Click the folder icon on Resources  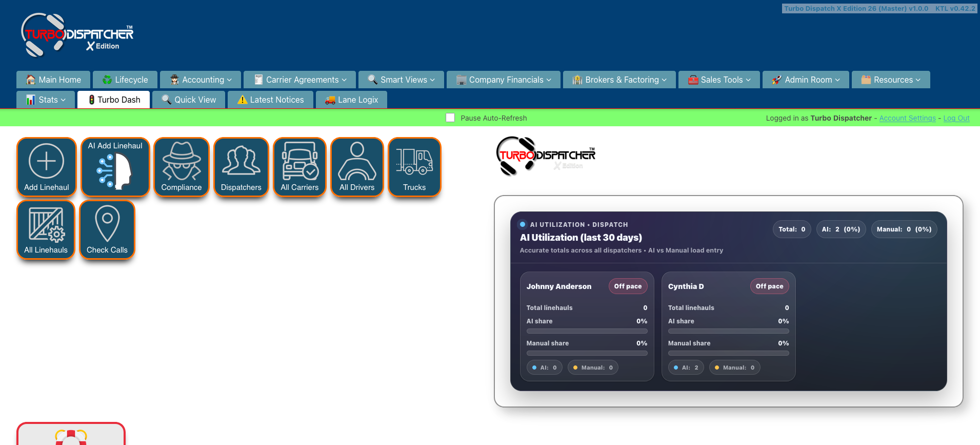(866, 80)
